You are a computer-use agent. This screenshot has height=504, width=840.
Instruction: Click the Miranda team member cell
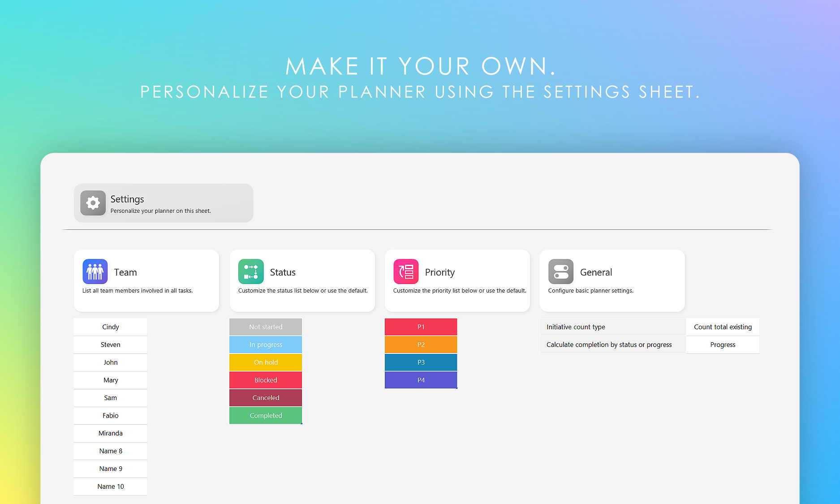[x=110, y=433]
